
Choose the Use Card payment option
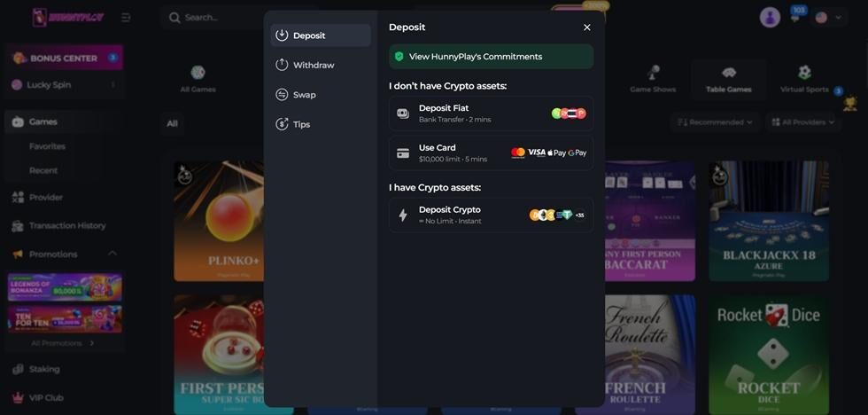(491, 153)
